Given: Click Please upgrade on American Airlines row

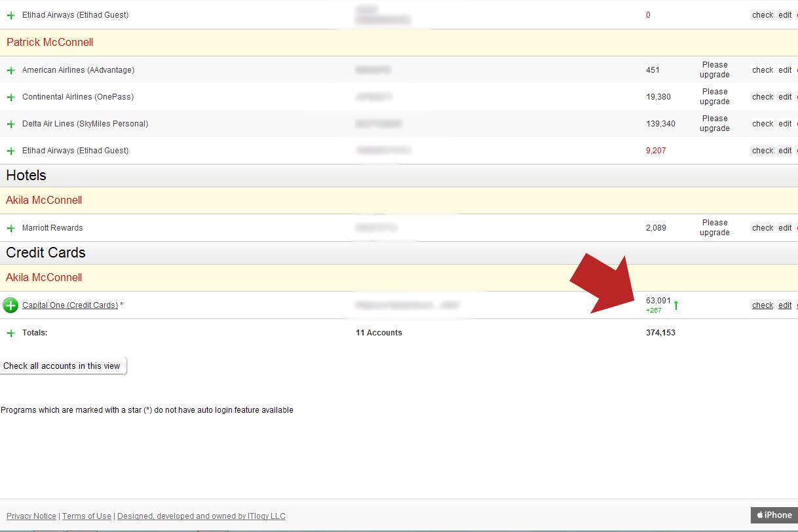Looking at the screenshot, I should click(715, 70).
